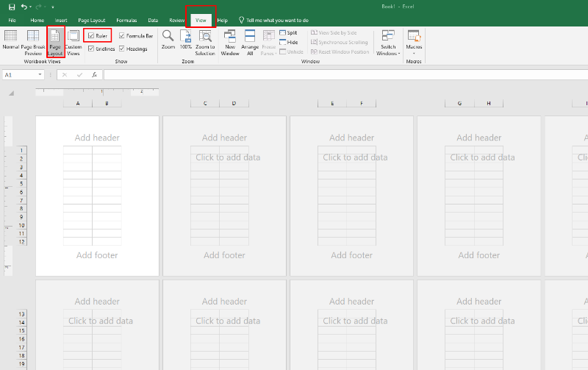Select column C header

205,103
